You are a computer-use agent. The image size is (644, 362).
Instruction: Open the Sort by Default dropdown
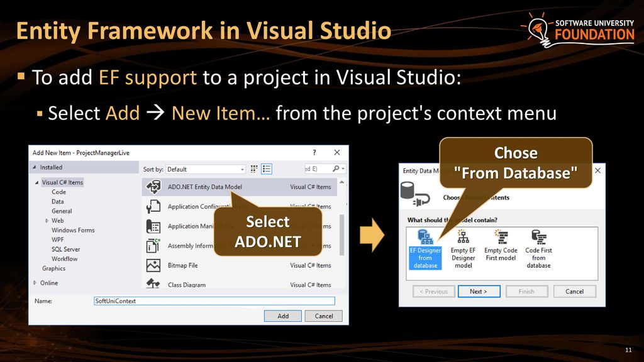coord(206,169)
